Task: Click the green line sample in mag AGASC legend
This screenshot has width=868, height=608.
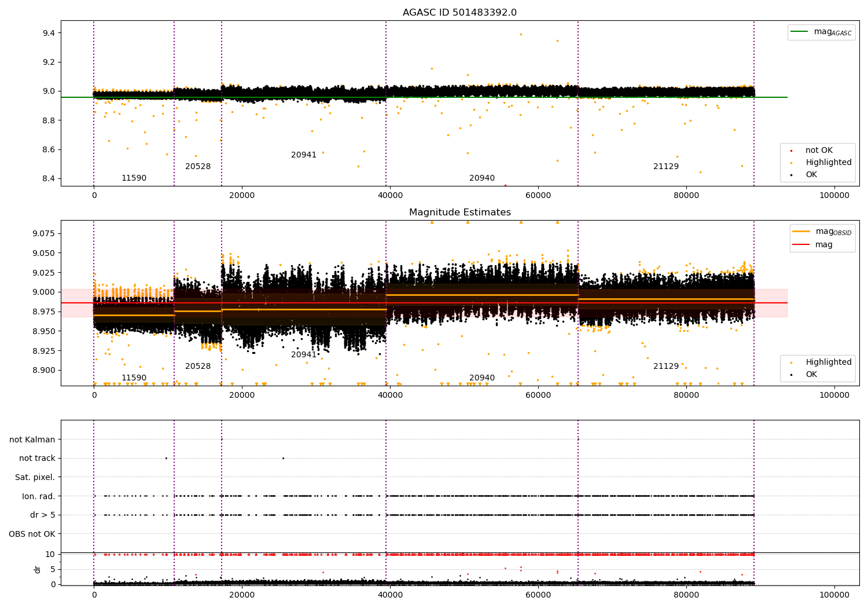Action: pos(799,32)
